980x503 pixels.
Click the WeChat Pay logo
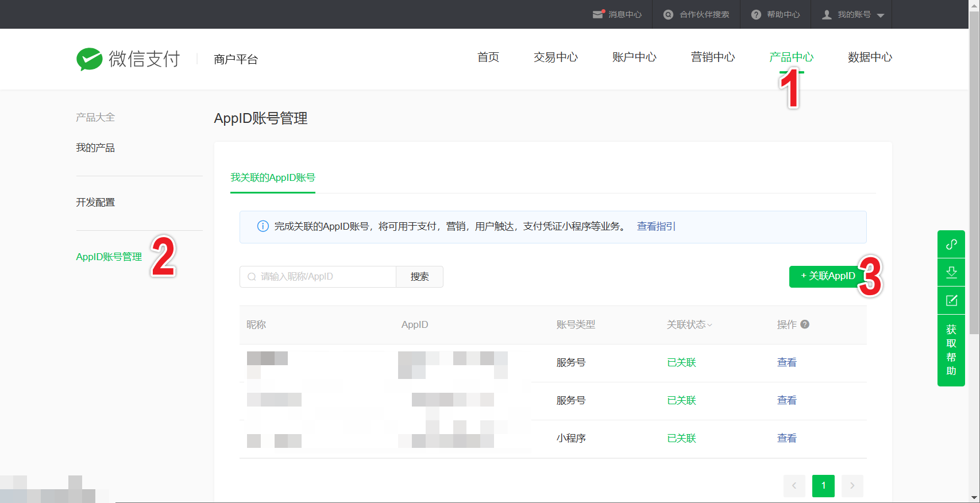coord(128,59)
